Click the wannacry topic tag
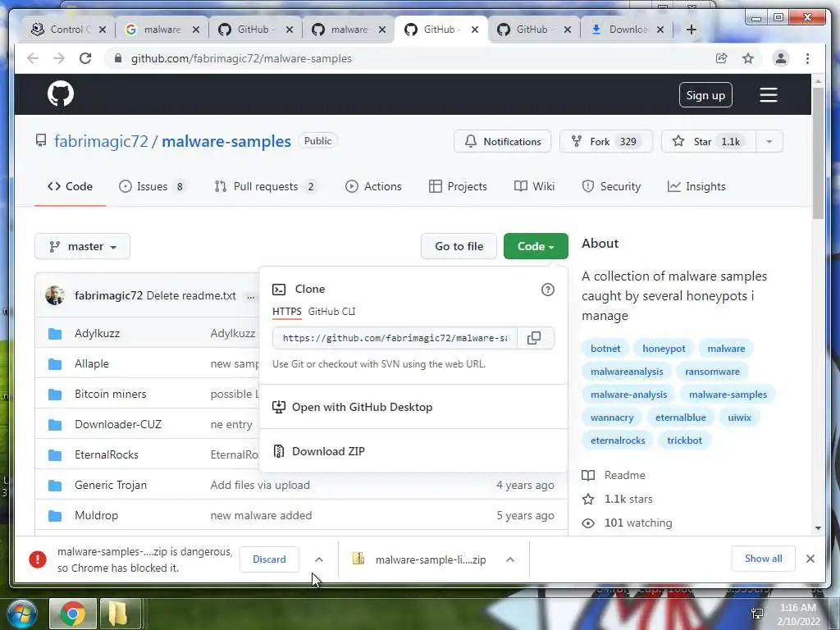Viewport: 840px width, 630px height. tap(612, 418)
